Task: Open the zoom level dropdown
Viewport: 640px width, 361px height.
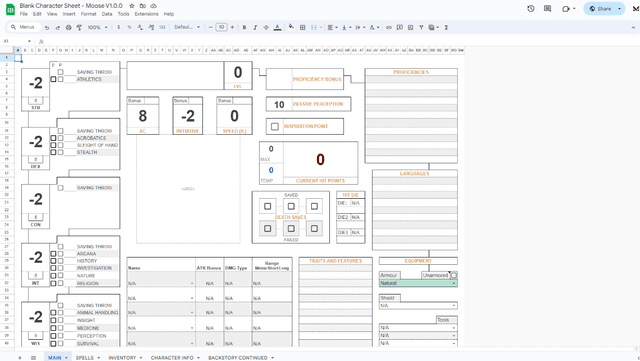Action: 98,27
